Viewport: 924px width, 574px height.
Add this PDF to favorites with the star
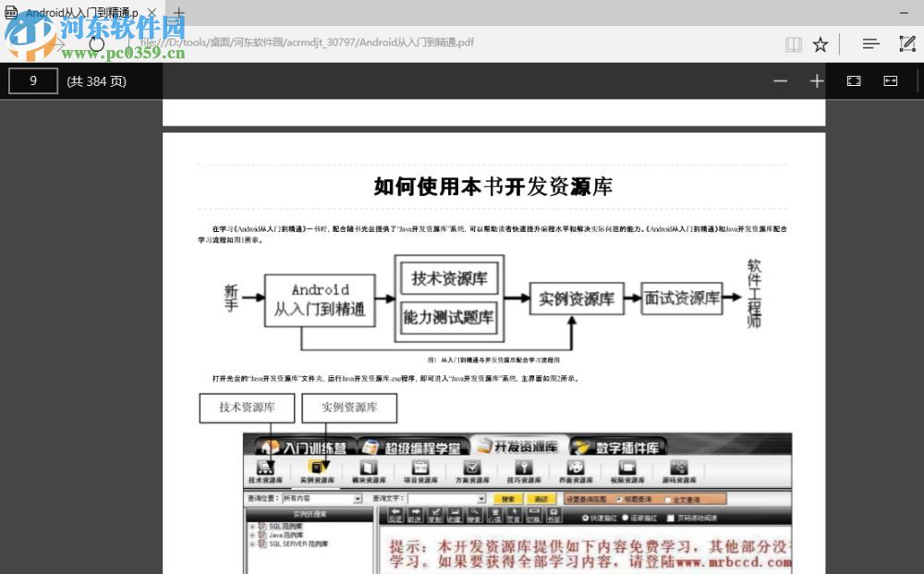pyautogui.click(x=821, y=43)
